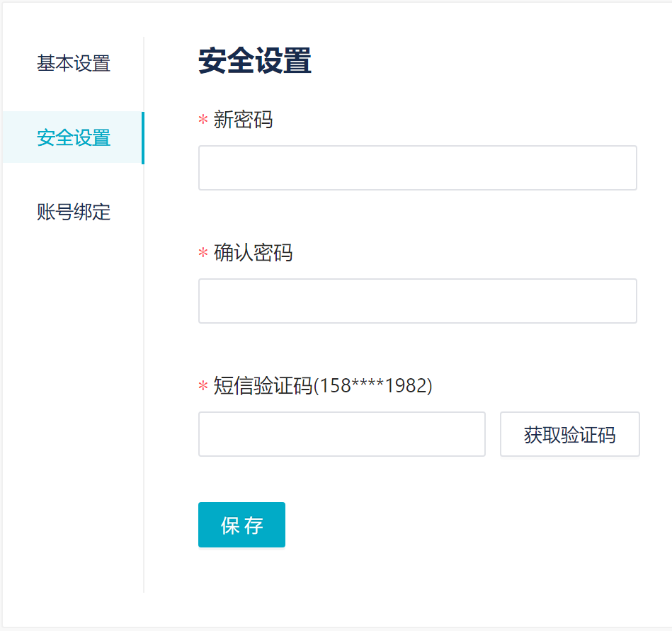Click the 短信验证码 label text
Image resolution: width=672 pixels, height=631 pixels.
click(x=263, y=386)
